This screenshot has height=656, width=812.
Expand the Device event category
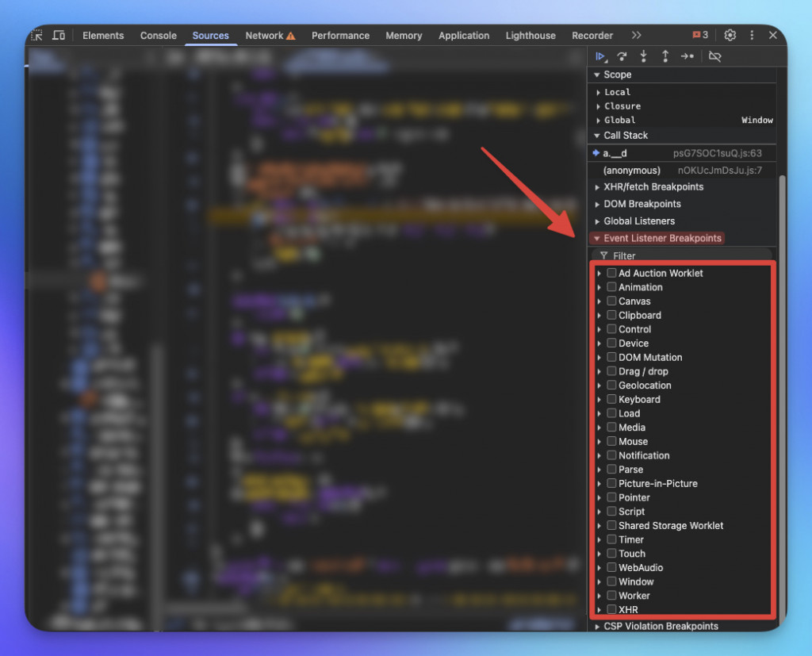pos(599,343)
